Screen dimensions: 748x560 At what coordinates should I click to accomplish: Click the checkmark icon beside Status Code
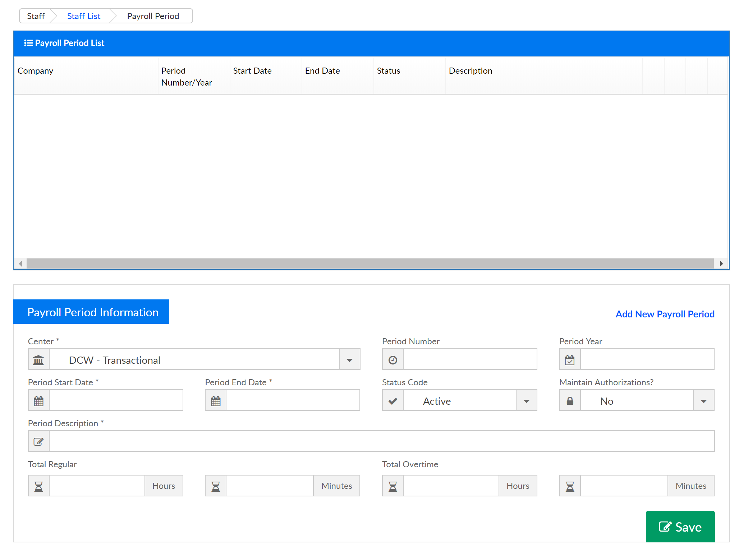pos(393,401)
